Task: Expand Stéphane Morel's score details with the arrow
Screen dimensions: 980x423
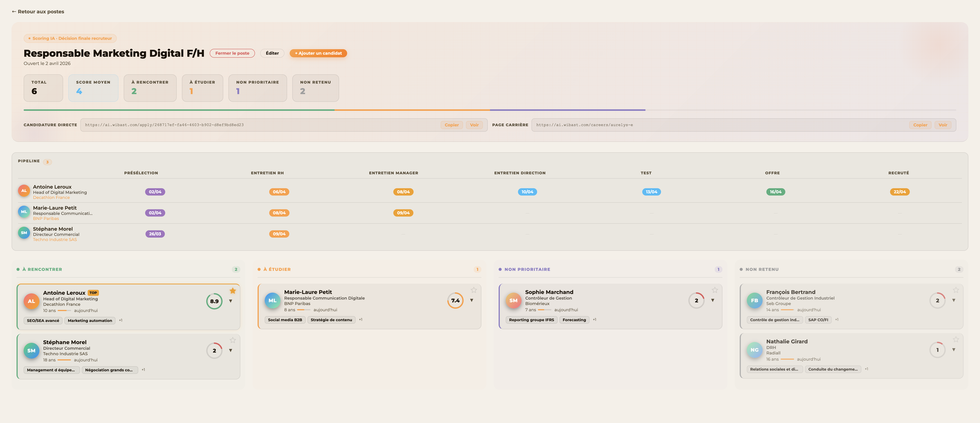Action: pos(231,350)
